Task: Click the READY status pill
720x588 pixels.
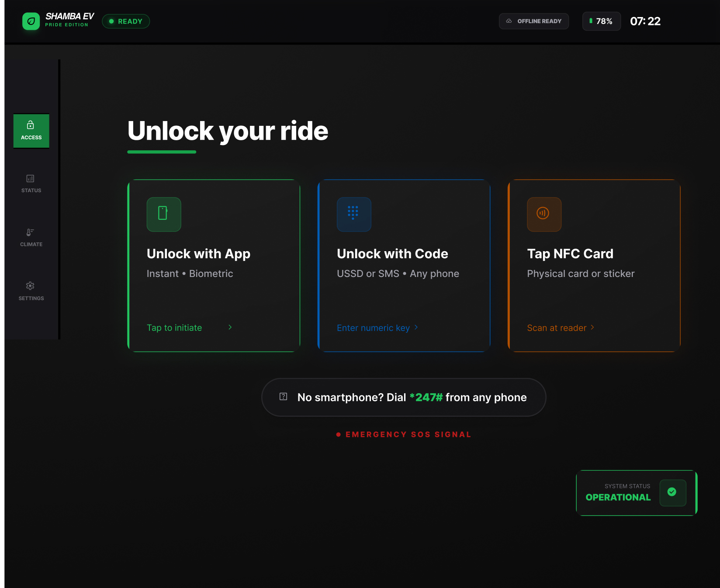Action: click(126, 21)
